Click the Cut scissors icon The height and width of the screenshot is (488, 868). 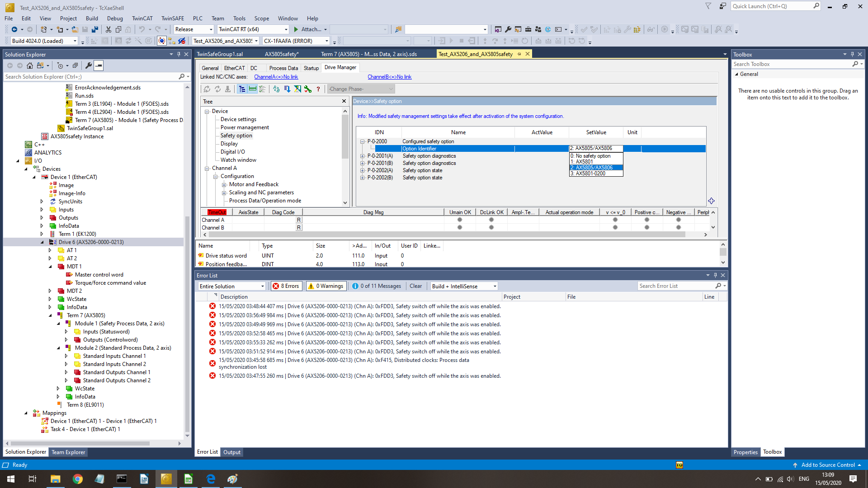click(108, 29)
